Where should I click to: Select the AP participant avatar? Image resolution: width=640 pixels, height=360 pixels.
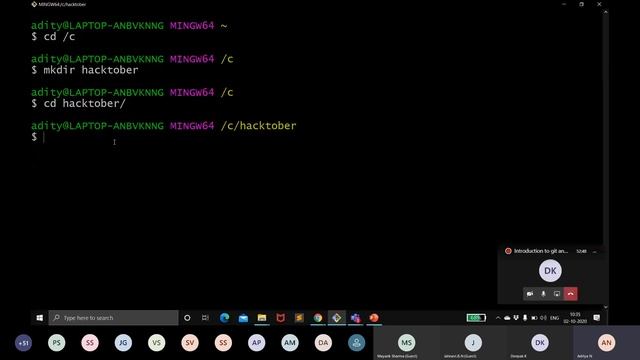click(256, 343)
